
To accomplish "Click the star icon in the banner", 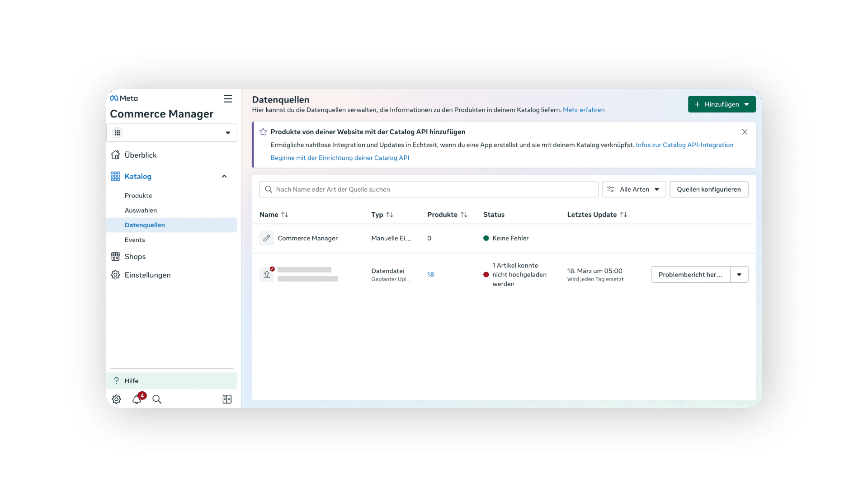I will tap(263, 132).
